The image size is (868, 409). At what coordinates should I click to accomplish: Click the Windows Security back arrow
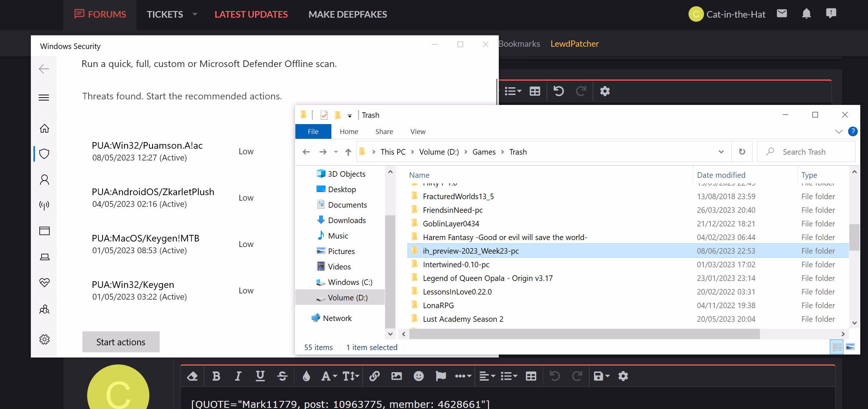44,69
